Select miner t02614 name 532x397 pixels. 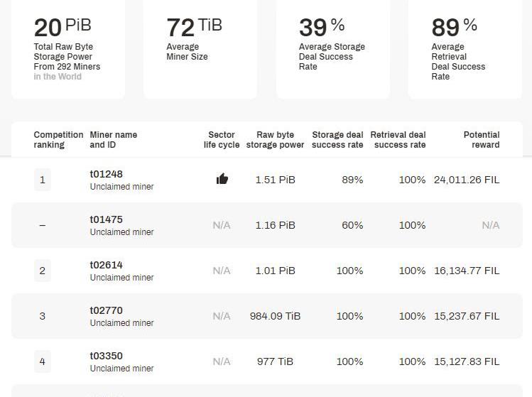click(x=106, y=265)
